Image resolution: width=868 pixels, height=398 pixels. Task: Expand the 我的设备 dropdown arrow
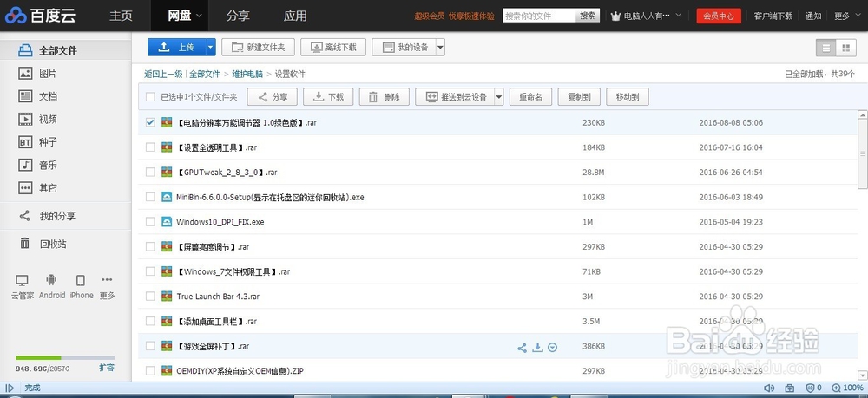440,48
